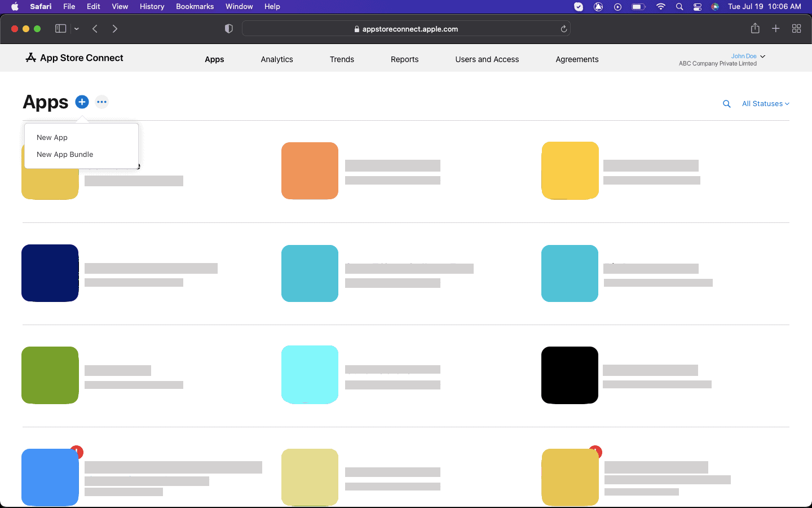Screen dimensions: 812x508
Task: Open the bright cyan app icon
Action: pyautogui.click(x=310, y=375)
